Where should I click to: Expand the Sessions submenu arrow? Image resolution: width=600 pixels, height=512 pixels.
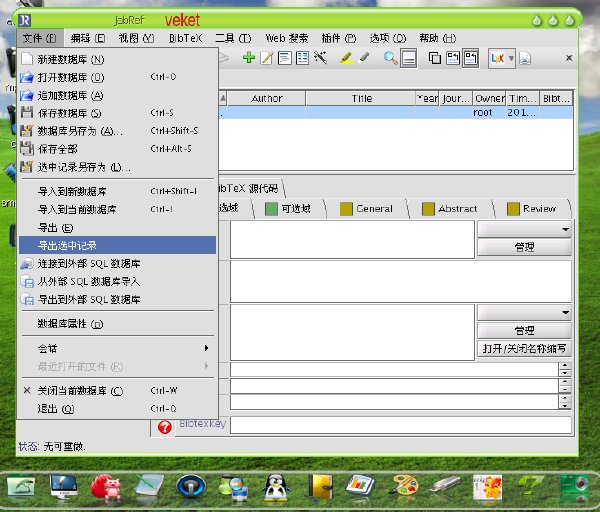(206, 348)
